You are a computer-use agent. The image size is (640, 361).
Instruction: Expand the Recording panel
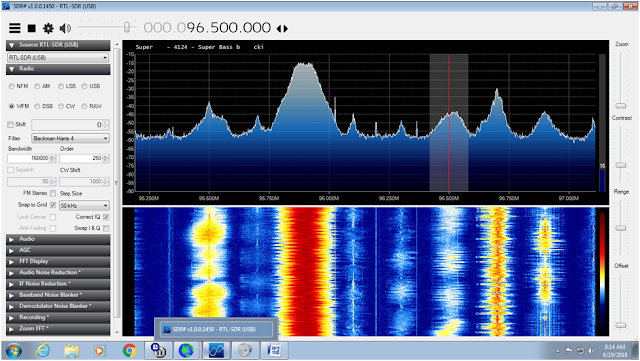pos(58,317)
